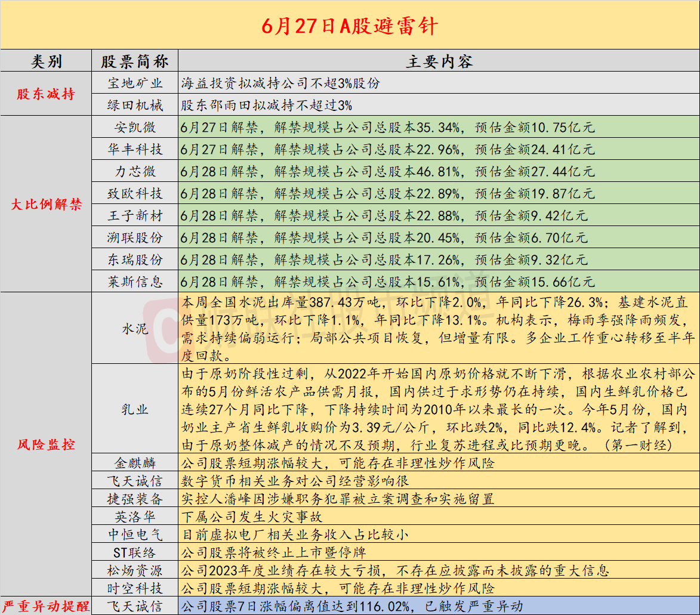Click 捷强装备 stock name cell

(135, 499)
